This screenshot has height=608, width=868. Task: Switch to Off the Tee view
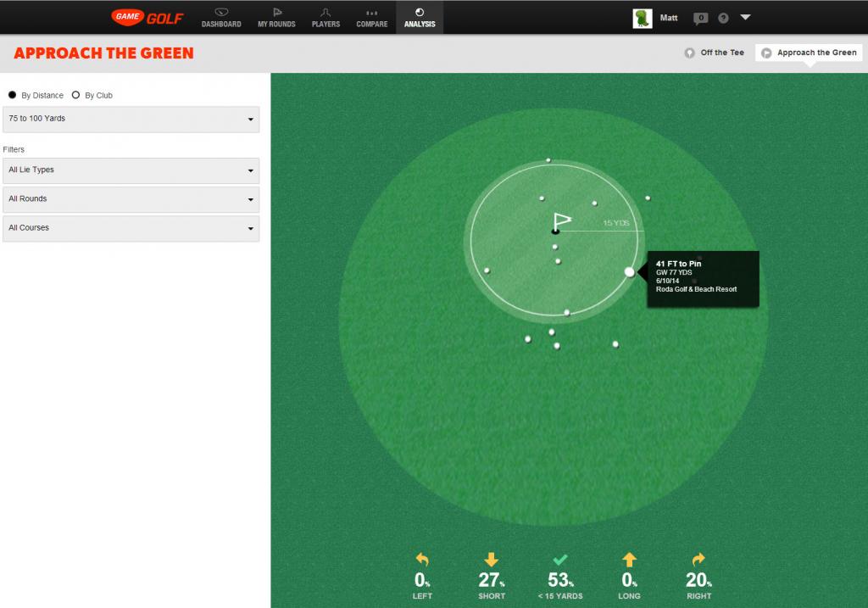tap(715, 53)
